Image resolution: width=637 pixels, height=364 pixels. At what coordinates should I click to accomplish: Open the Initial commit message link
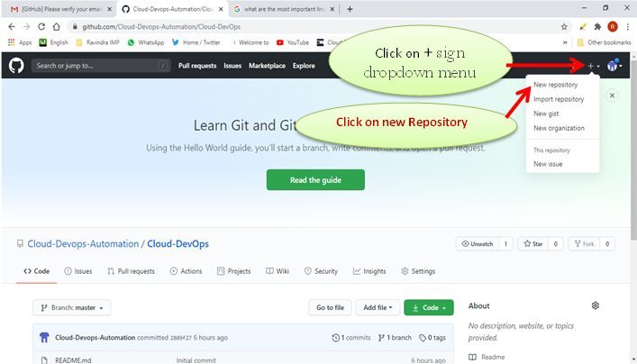coord(196,359)
